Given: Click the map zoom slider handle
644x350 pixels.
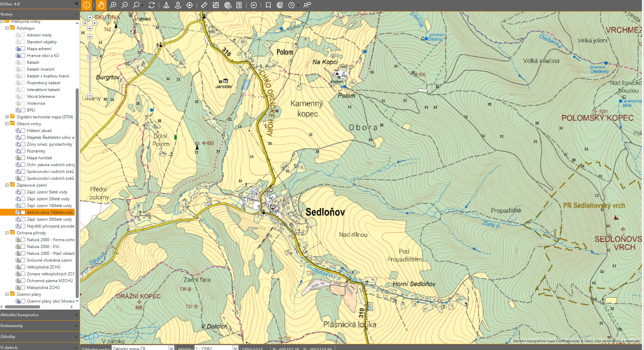Looking at the screenshot, I should [x=90, y=58].
